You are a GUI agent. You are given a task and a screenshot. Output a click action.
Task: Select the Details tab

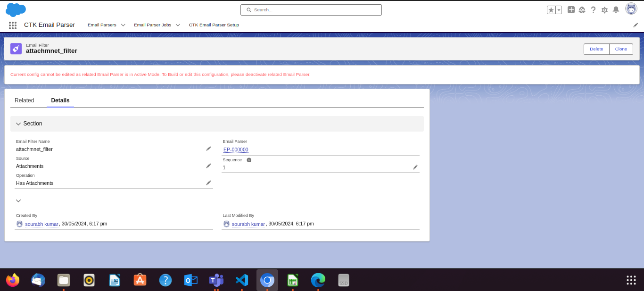point(60,100)
